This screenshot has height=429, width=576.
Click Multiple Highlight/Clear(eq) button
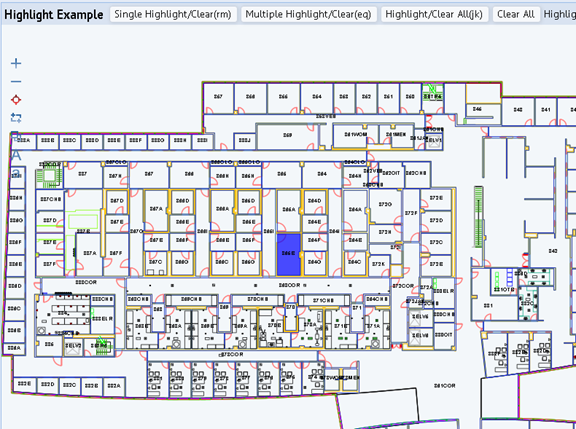click(309, 14)
